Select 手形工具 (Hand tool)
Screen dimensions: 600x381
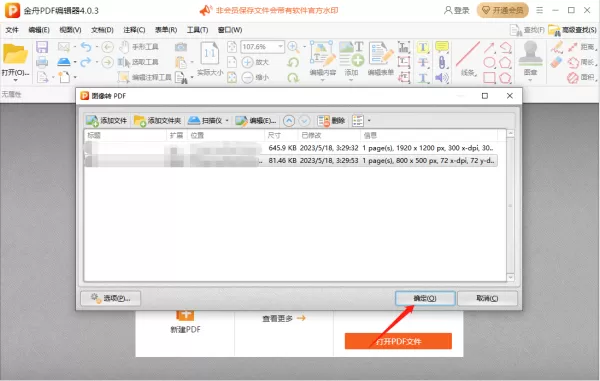click(139, 47)
